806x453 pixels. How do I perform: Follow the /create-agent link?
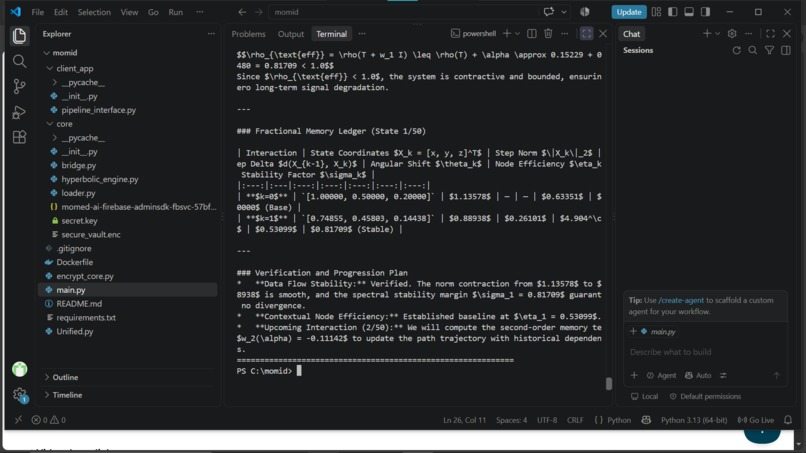[681, 300]
